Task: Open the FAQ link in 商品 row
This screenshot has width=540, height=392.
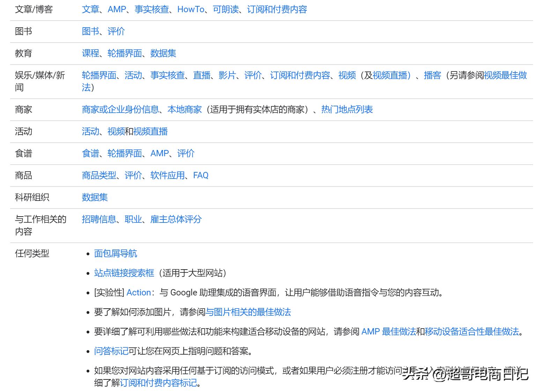Action: click(201, 175)
